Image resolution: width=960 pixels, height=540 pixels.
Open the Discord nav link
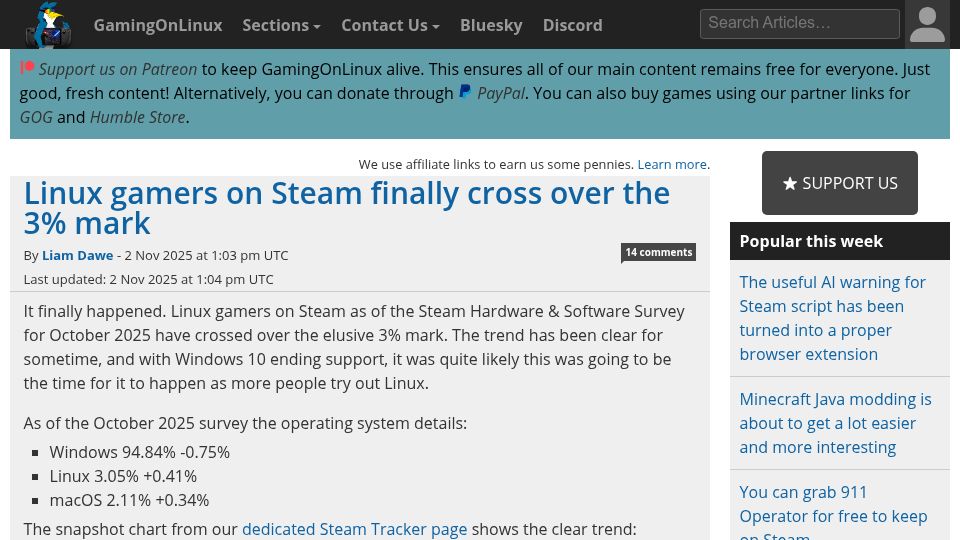pyautogui.click(x=572, y=25)
